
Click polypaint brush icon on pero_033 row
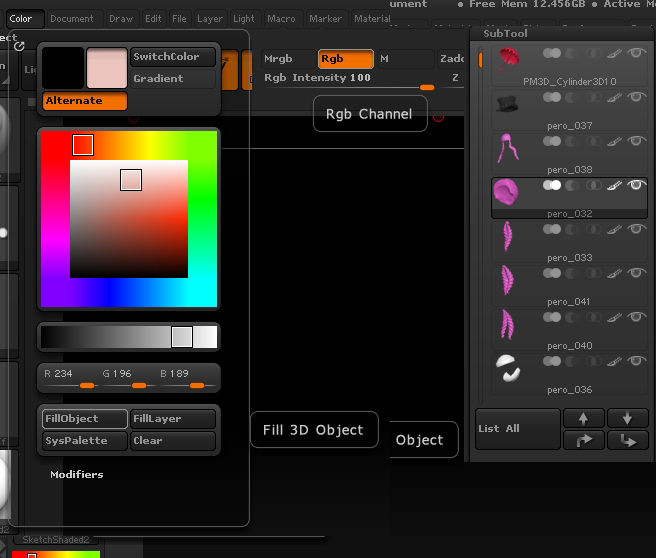[x=614, y=229]
